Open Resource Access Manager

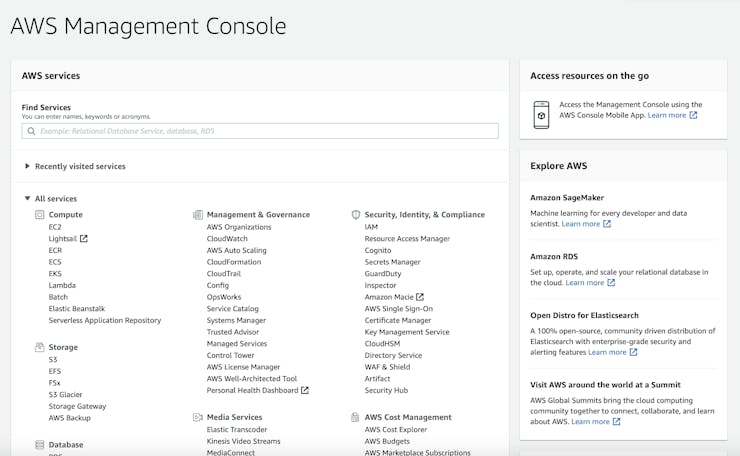pyautogui.click(x=407, y=239)
